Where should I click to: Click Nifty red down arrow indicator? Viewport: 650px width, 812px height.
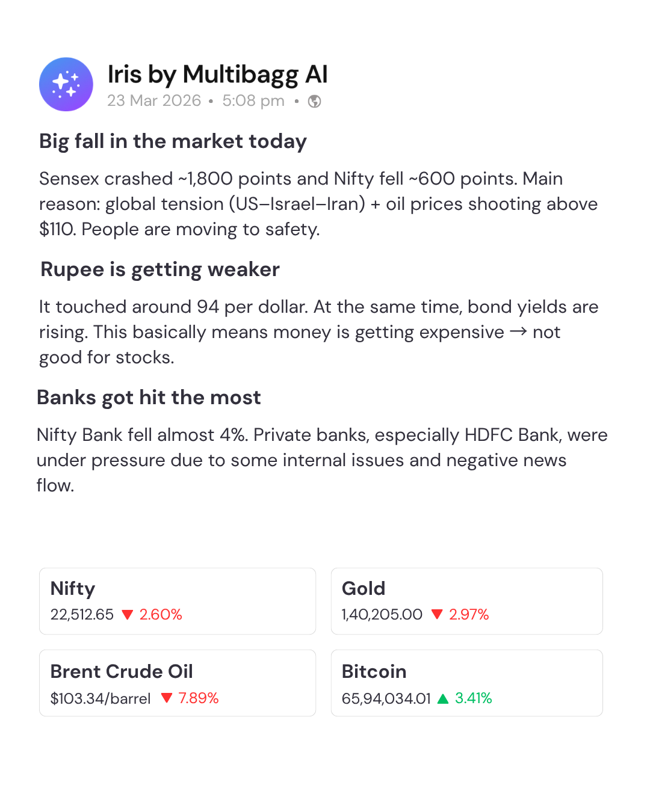pyautogui.click(x=127, y=615)
